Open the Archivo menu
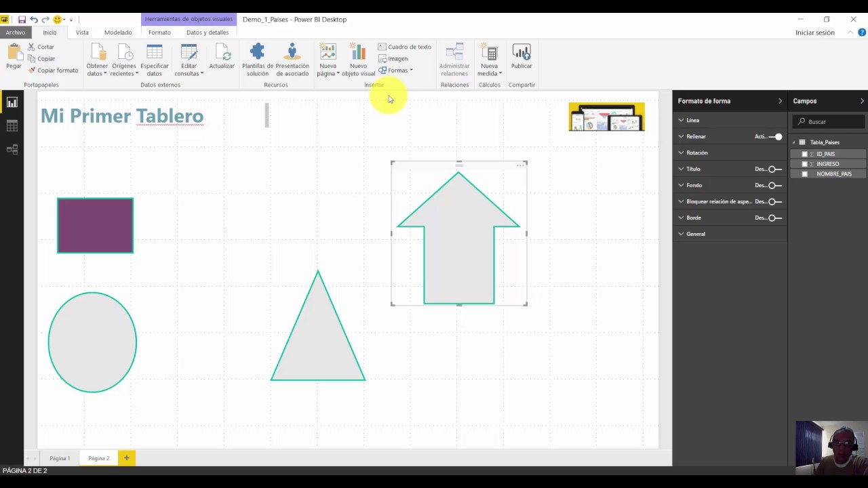 click(15, 33)
